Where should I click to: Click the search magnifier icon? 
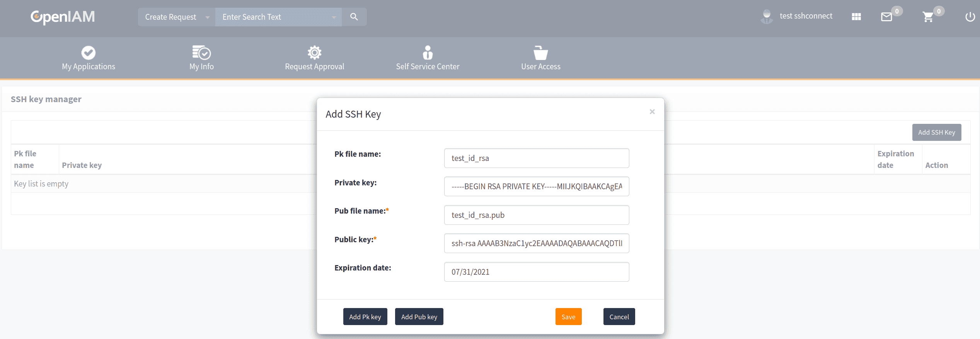pos(354,17)
